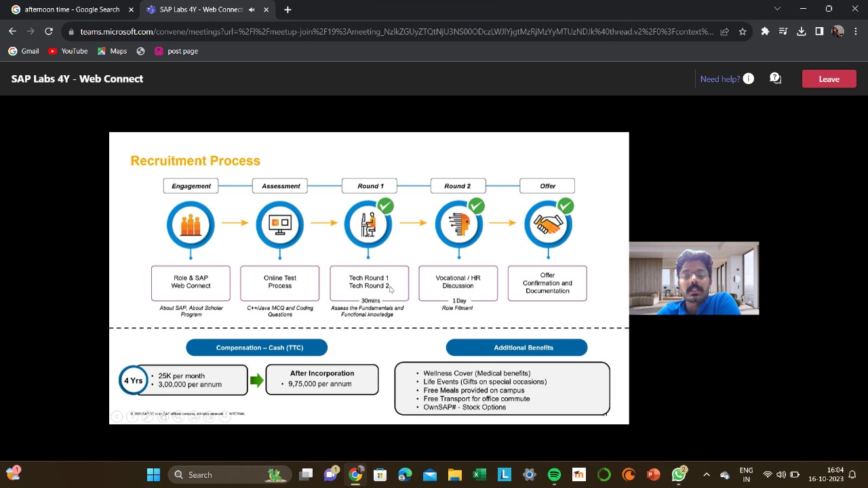Switch to afternoon time Google Search tab
Image resolution: width=868 pixels, height=488 pixels.
pos(71,9)
